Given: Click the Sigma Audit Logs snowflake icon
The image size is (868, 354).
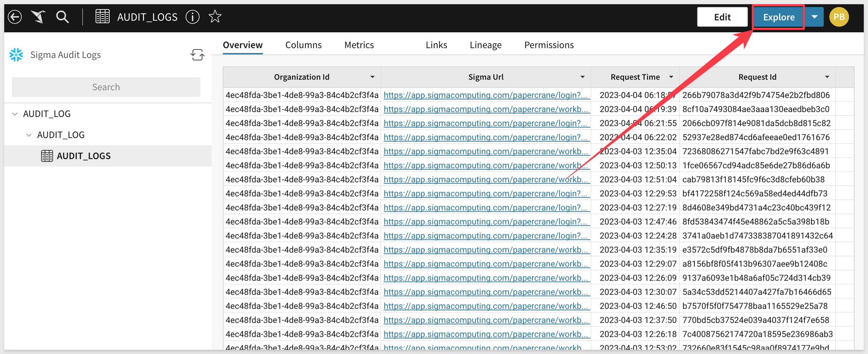Looking at the screenshot, I should pos(16,55).
